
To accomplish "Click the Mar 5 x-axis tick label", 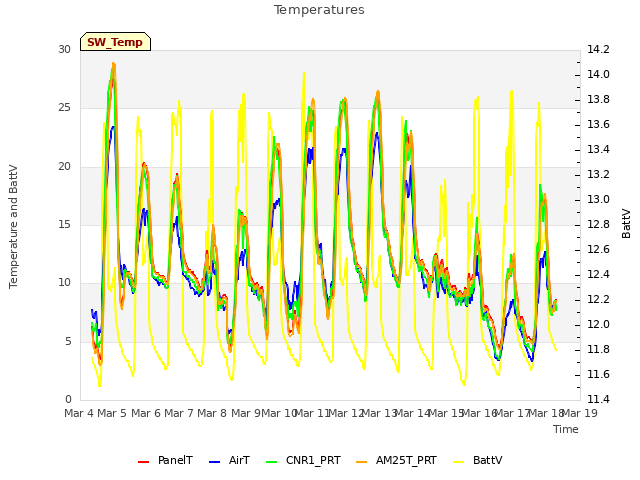I will point(112,413).
